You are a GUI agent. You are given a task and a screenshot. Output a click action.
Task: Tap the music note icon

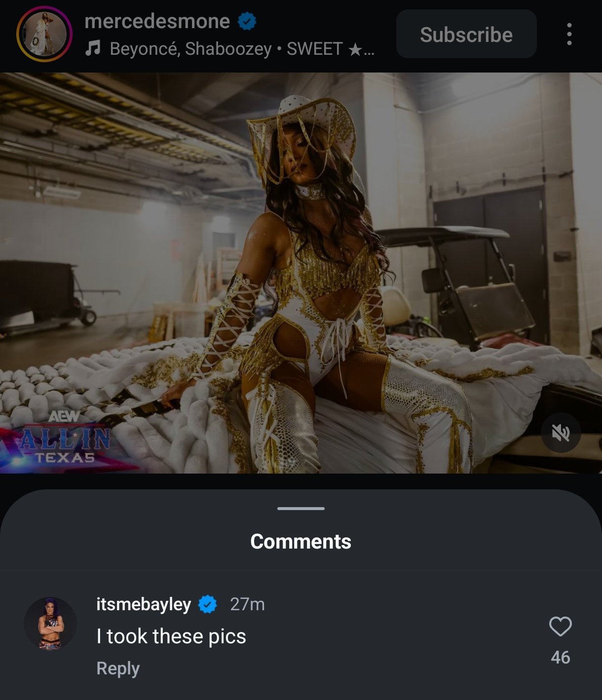point(93,48)
